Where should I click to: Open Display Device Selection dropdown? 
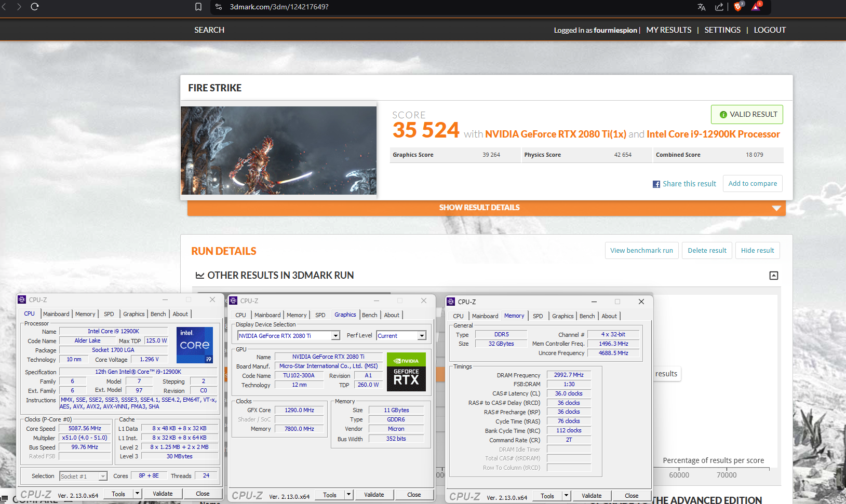336,336
